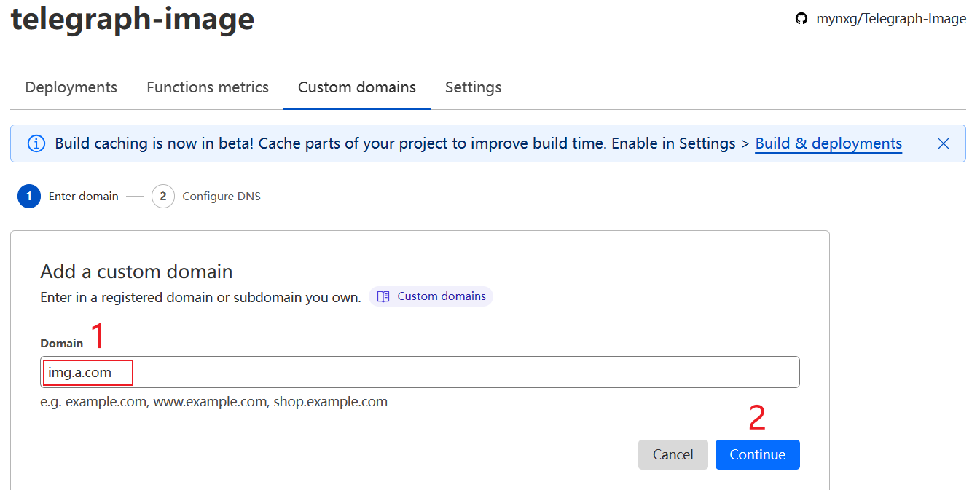Click the "Enter domain" step label

point(83,197)
